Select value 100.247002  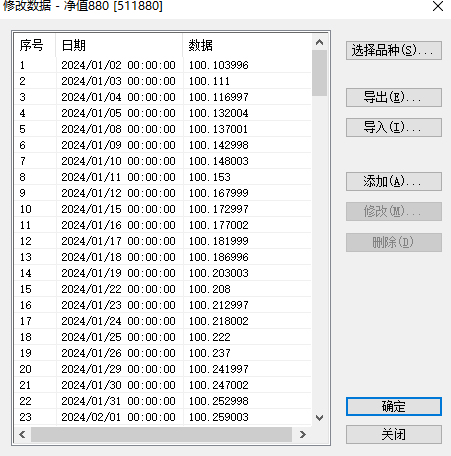[219, 385]
